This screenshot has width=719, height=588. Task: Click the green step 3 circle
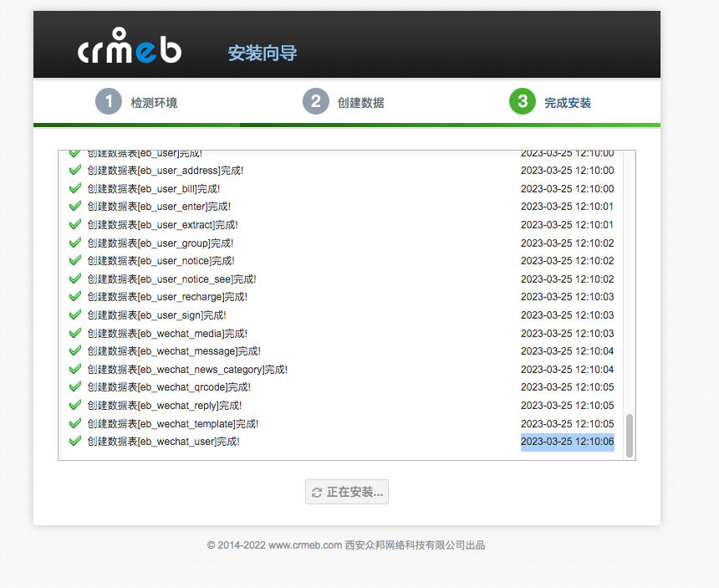point(523,101)
